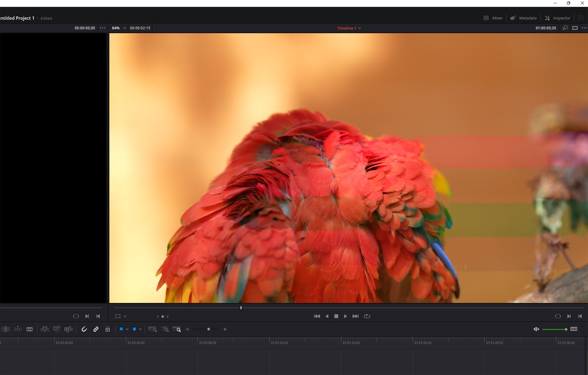
Task: Select the transform overlay tool icon
Action: pyautogui.click(x=118, y=316)
